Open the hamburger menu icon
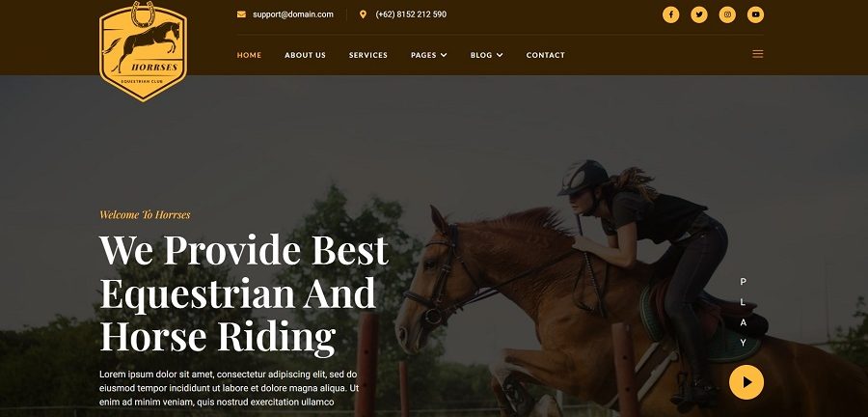The width and height of the screenshot is (868, 417). [x=758, y=54]
